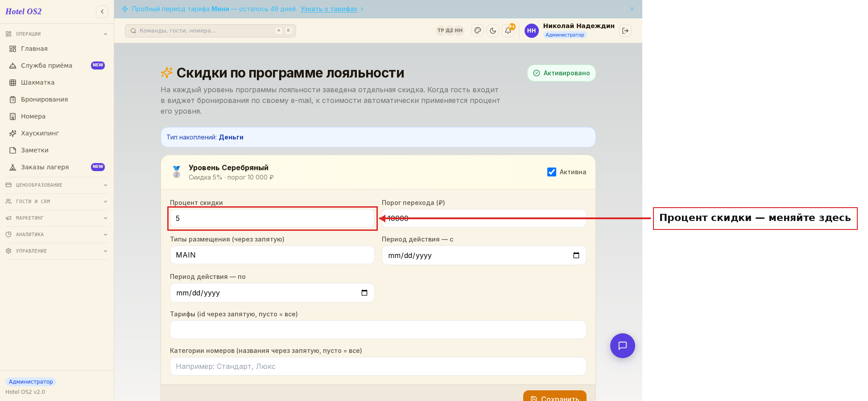Expand the МАРКЕТИНГ sidebar group
Viewport: 868px width, 401px height.
coord(57,218)
